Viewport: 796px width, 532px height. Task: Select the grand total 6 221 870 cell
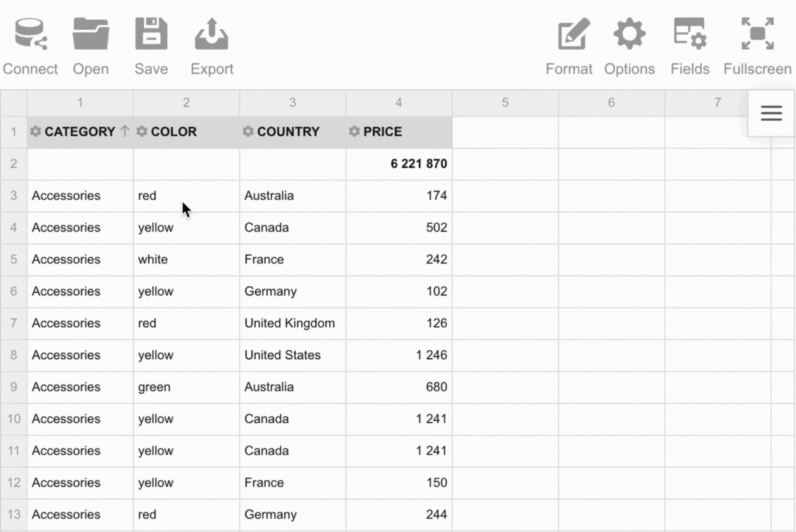coord(399,164)
